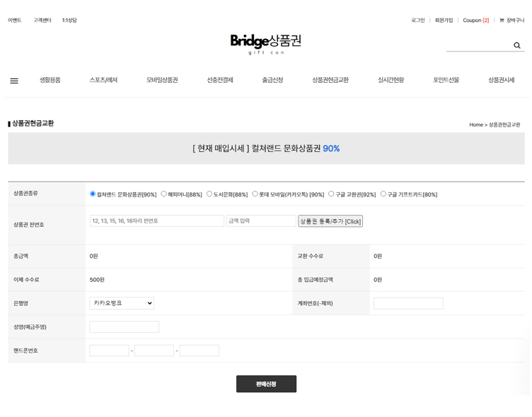The image size is (532, 417).
Task: Open 상품권현금교환 menu item
Action: pos(330,80)
